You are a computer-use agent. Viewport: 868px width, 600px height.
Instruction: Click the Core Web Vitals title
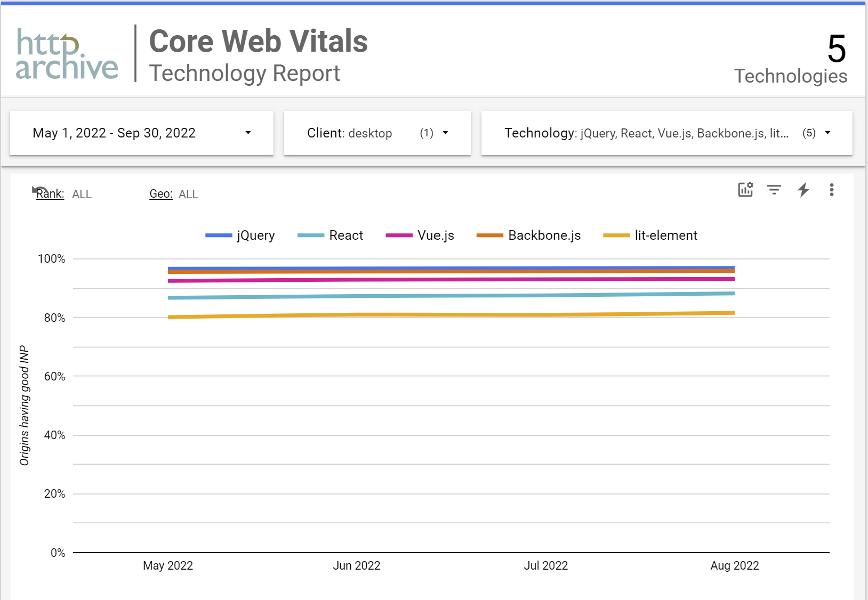tap(258, 42)
